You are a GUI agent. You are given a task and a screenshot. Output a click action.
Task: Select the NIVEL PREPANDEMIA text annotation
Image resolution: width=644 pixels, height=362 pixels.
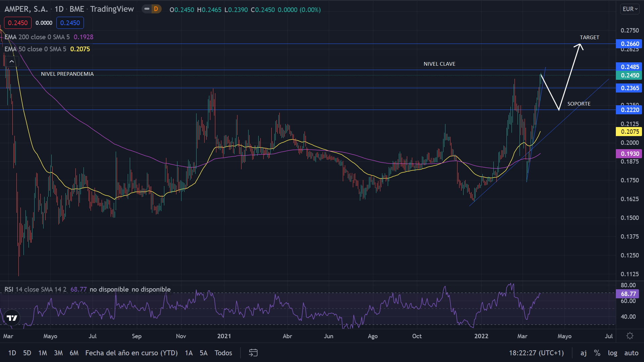click(x=67, y=74)
